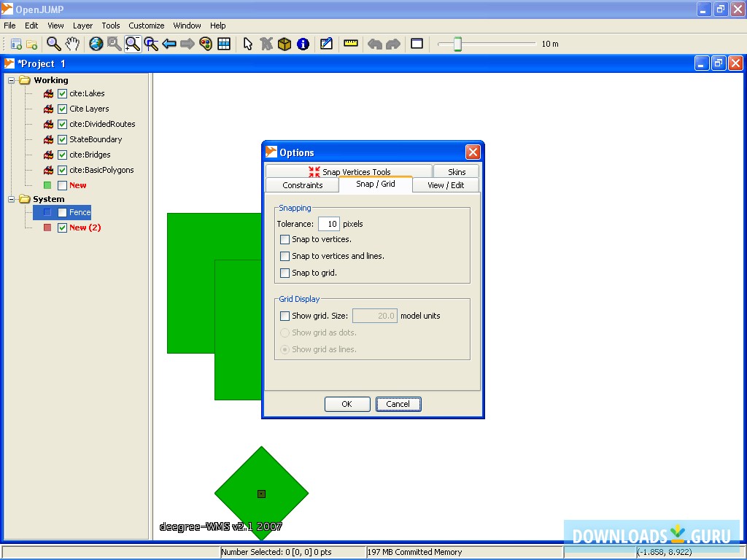Select the Feature Info tool
The image size is (747, 560).
click(x=303, y=44)
